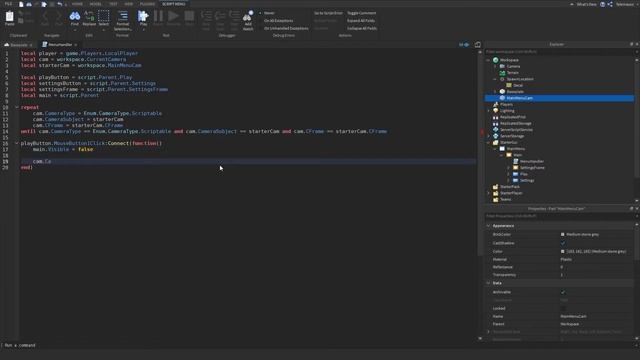Viewport: 640px width, 360px height.
Task: Click the Color property swatch
Action: point(562,251)
